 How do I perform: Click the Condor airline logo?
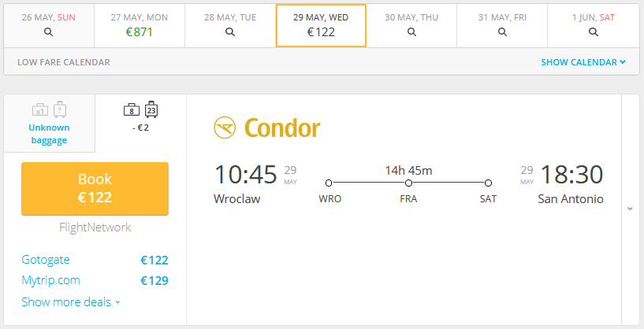tap(267, 128)
